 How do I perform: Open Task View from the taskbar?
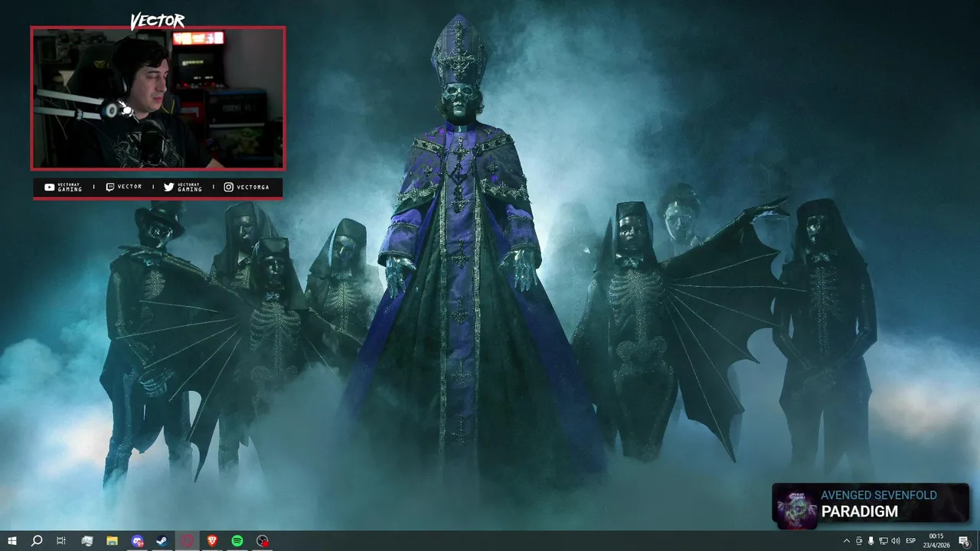click(61, 541)
